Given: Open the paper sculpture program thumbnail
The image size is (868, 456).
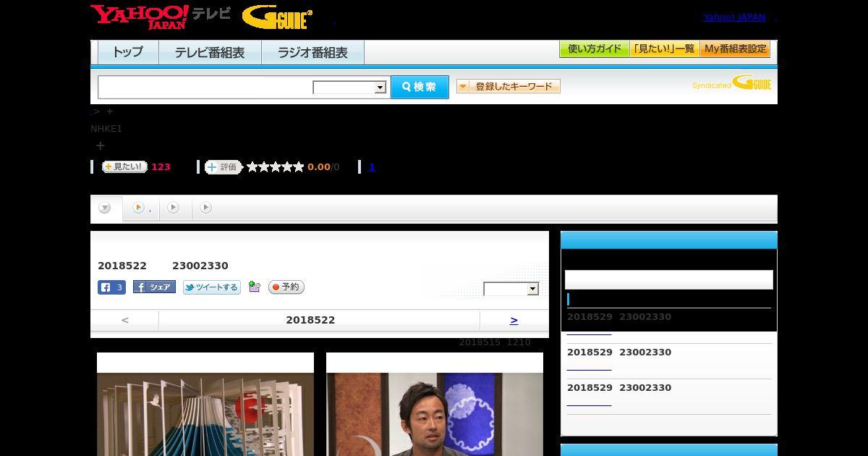Looking at the screenshot, I should pos(205,414).
